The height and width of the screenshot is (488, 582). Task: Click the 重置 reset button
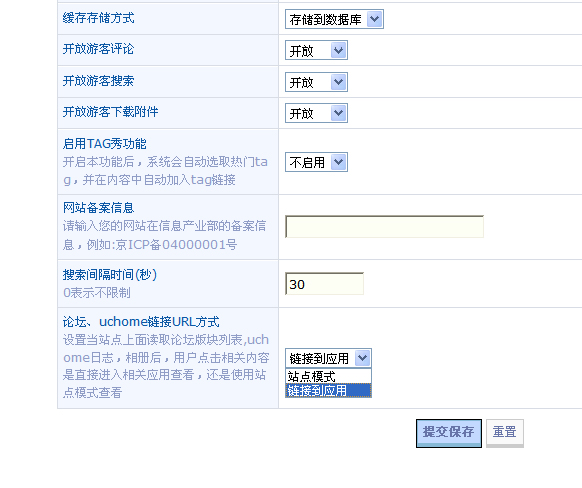505,433
